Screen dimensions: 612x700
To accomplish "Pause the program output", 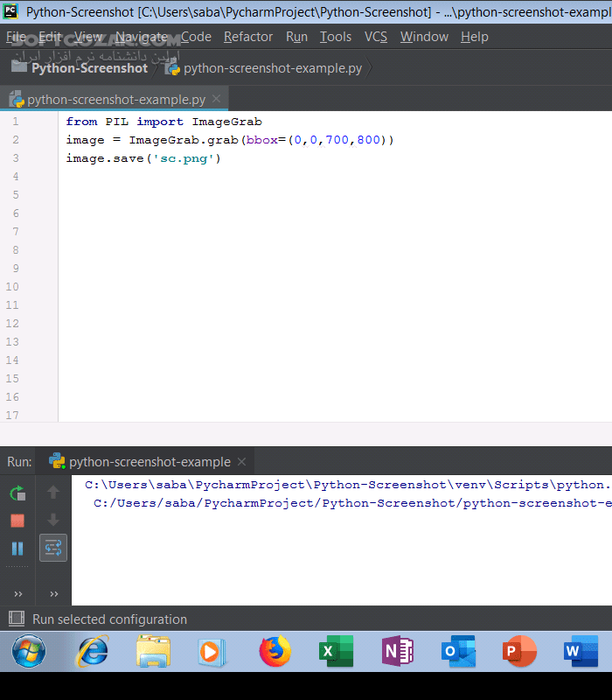I will click(17, 549).
